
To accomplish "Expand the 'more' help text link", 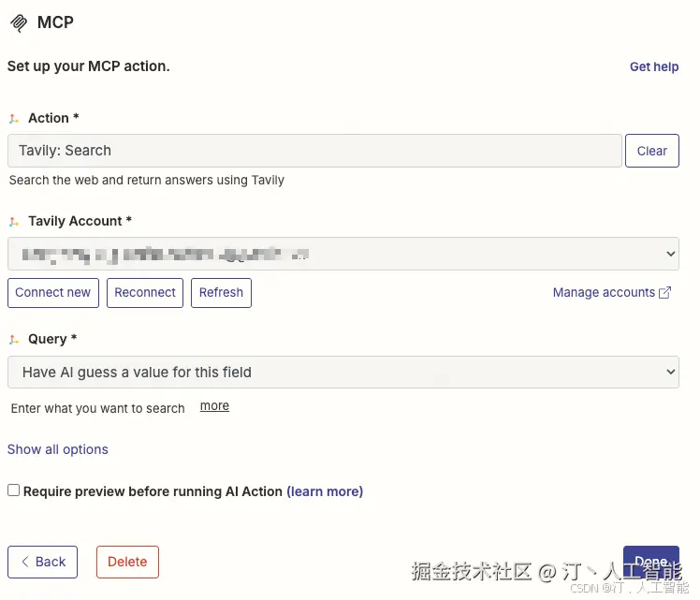I will coord(214,406).
